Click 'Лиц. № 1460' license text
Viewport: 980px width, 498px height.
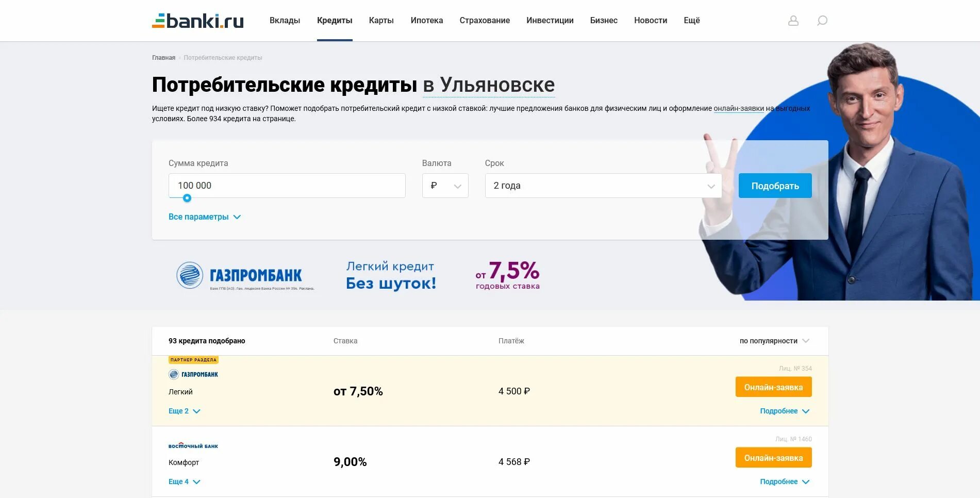(x=794, y=439)
